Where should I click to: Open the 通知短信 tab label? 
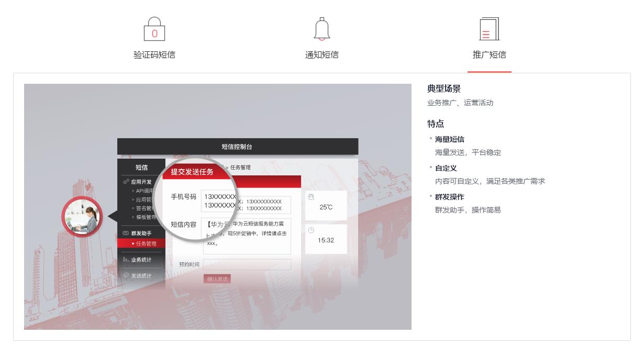click(x=322, y=54)
